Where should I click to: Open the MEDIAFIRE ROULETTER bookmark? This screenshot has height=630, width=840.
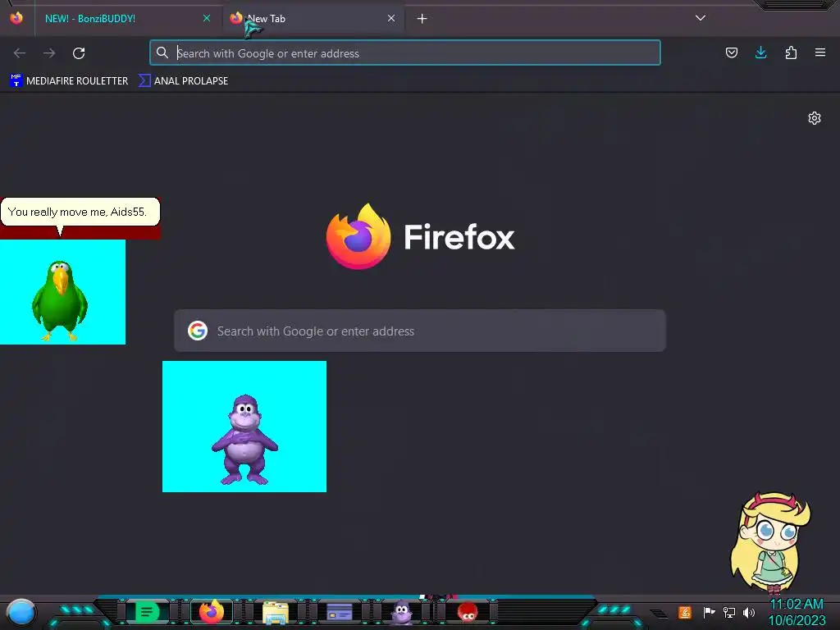tap(69, 81)
